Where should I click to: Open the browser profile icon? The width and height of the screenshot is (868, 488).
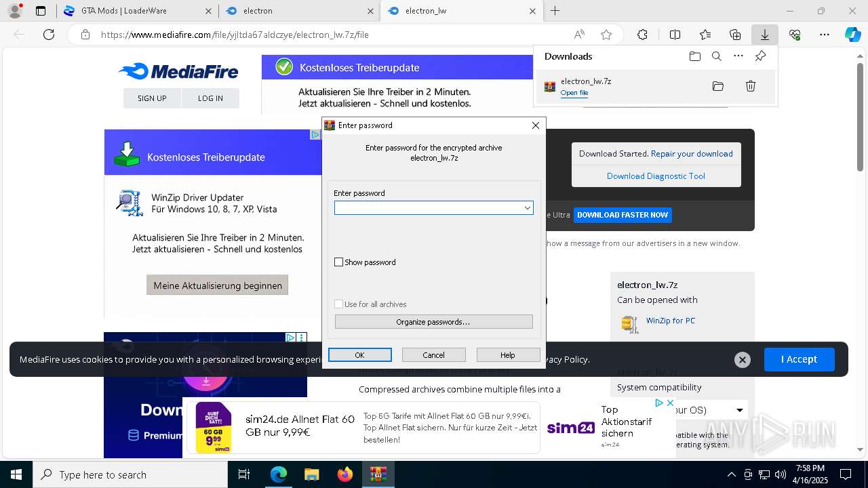click(x=15, y=11)
